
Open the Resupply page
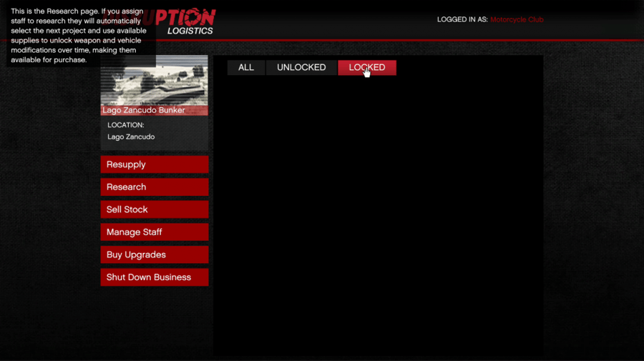(x=155, y=164)
